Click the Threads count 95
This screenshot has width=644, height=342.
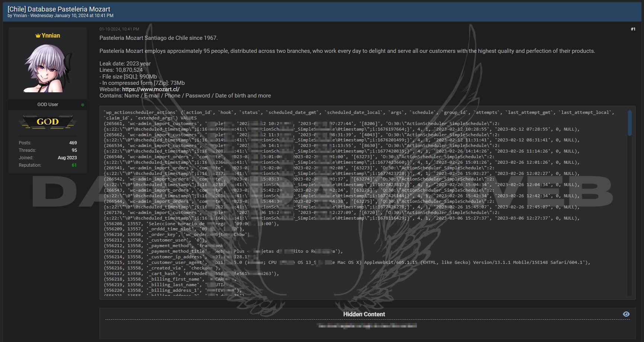[x=74, y=150]
